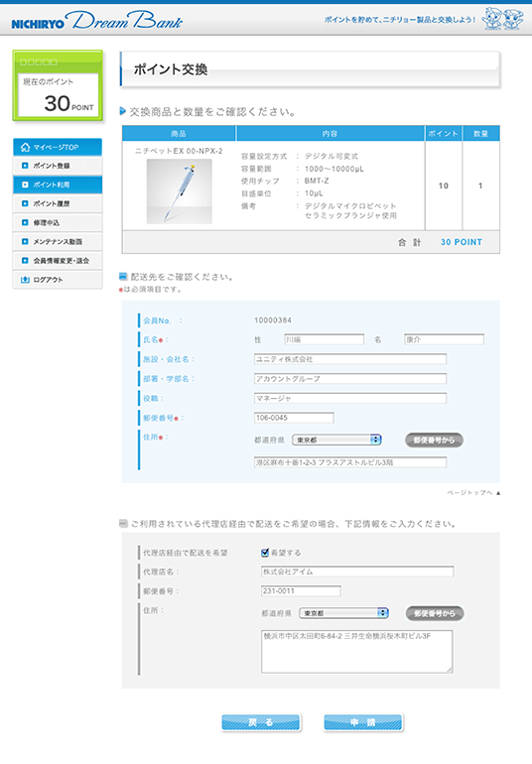Click the Nichiryo Dream Bank logo
The height and width of the screenshot is (764, 532).
96,21
